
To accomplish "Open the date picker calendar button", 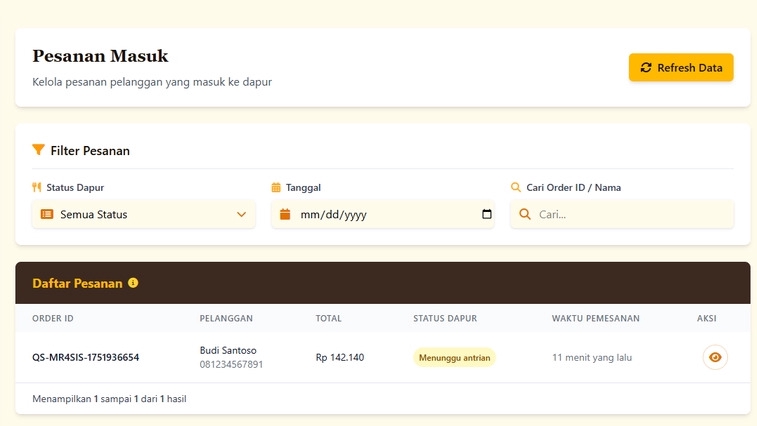I will click(x=487, y=214).
